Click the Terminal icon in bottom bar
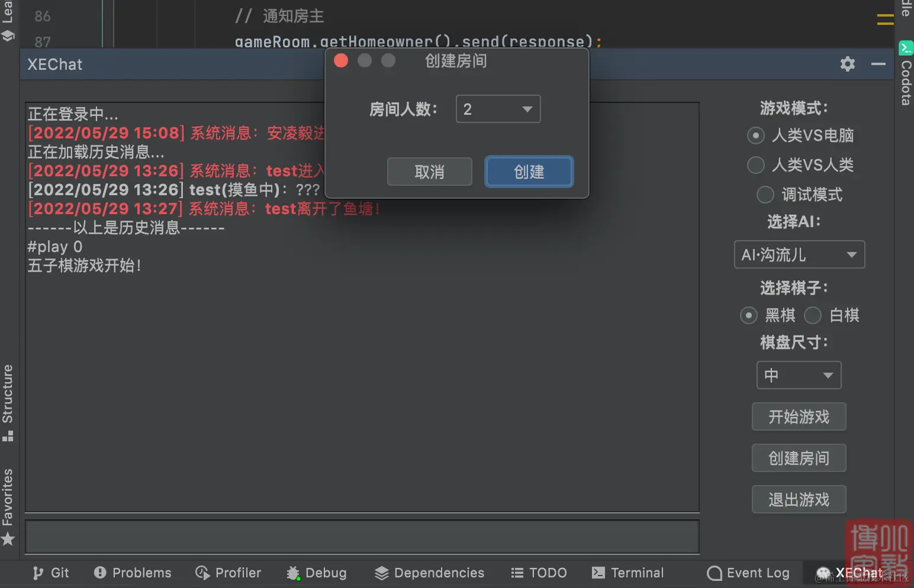Image resolution: width=914 pixels, height=588 pixels. click(598, 573)
